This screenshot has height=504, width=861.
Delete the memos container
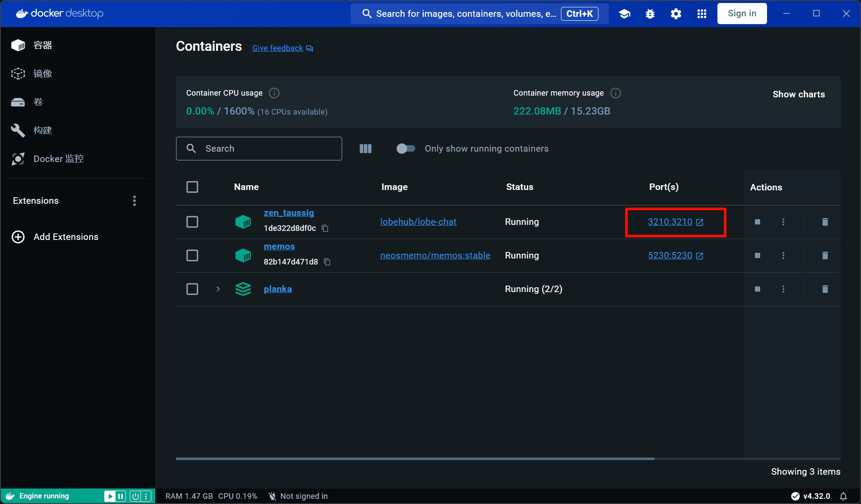point(825,255)
